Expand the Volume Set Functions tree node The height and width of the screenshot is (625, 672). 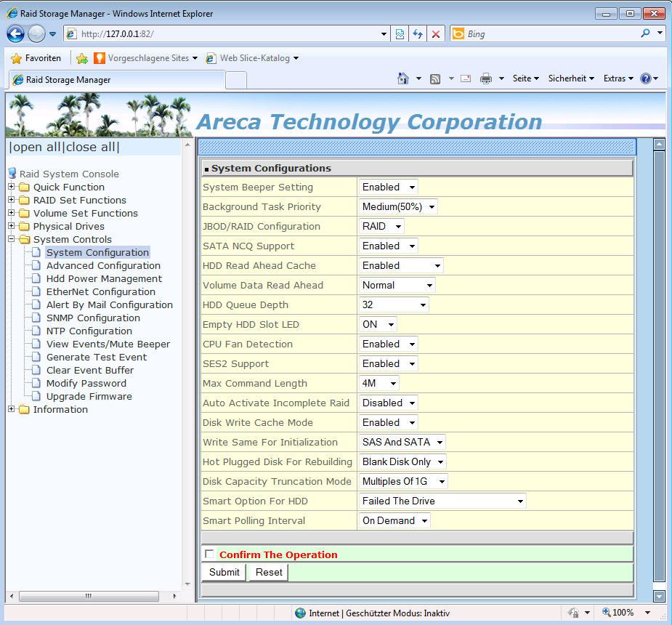pos(12,213)
